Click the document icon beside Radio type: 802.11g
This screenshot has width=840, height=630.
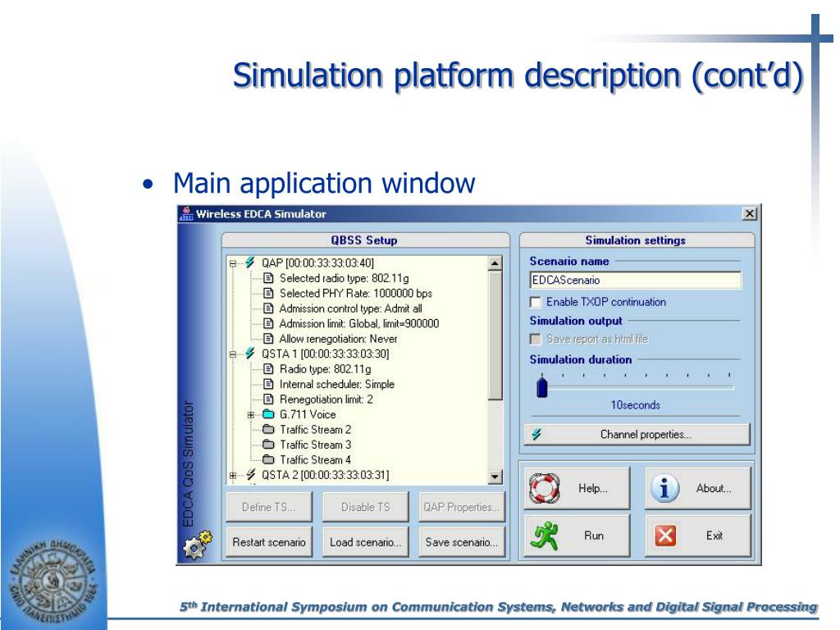pos(268,368)
